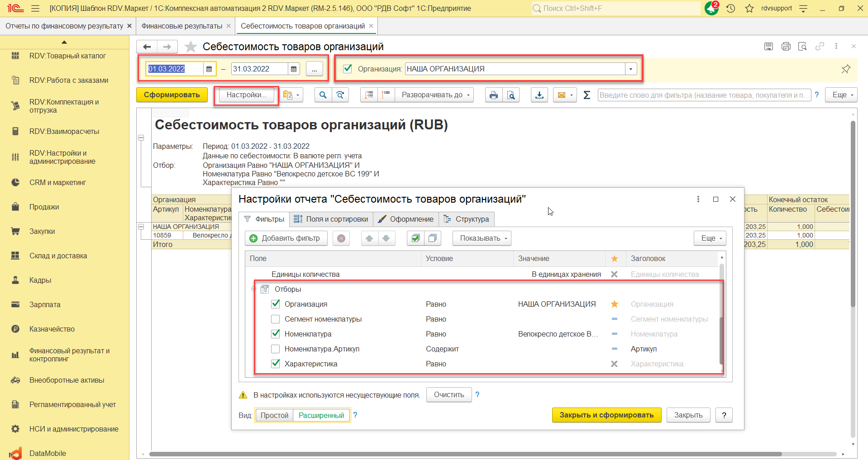868x460 pixels.
Task: Click the sum (sigma) icon in toolbar
Action: [x=587, y=95]
